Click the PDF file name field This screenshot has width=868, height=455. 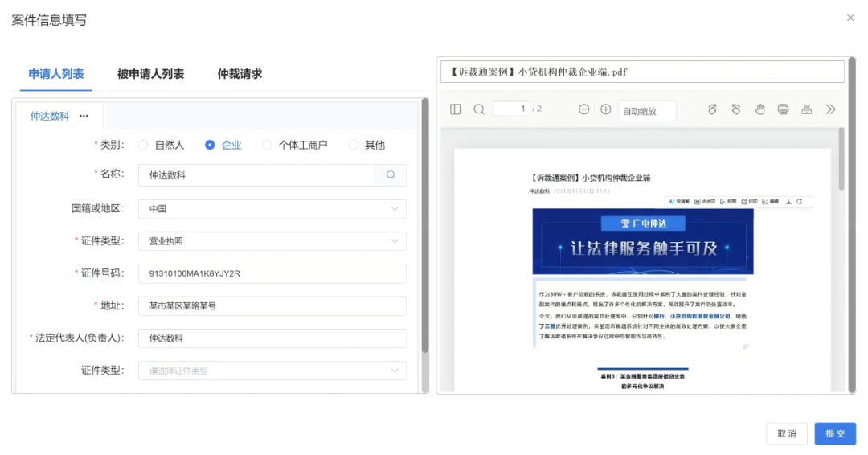[x=642, y=72]
